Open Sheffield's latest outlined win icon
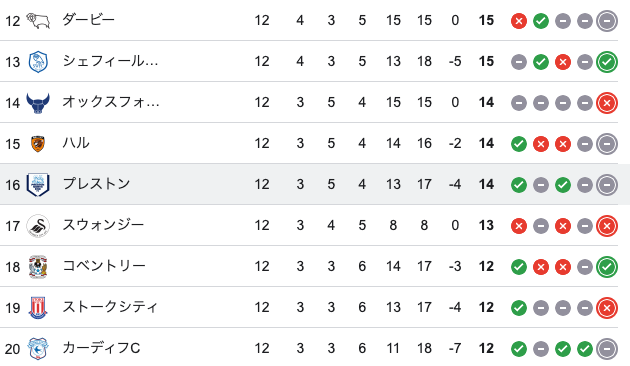The width and height of the screenshot is (630, 366). click(607, 62)
